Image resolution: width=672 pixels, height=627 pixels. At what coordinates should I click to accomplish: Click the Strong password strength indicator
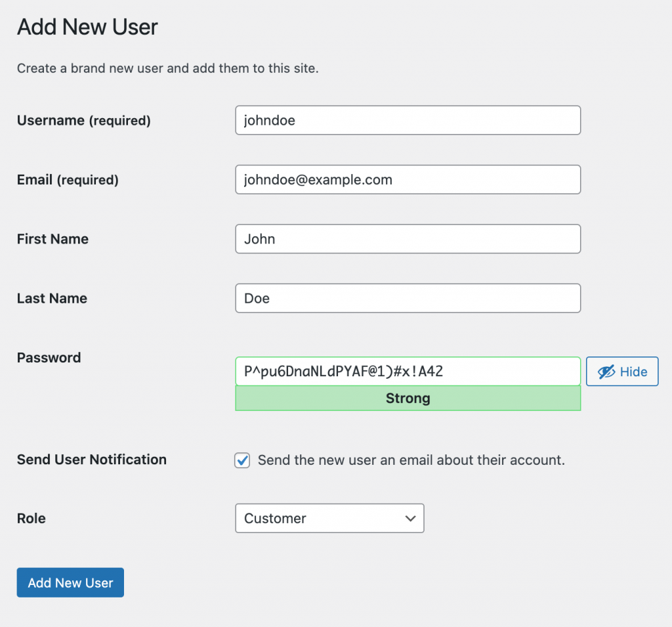tap(408, 398)
